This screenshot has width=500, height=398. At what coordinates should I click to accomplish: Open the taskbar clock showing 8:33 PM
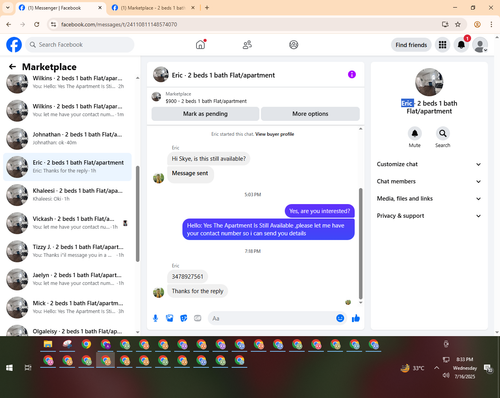[465, 368]
